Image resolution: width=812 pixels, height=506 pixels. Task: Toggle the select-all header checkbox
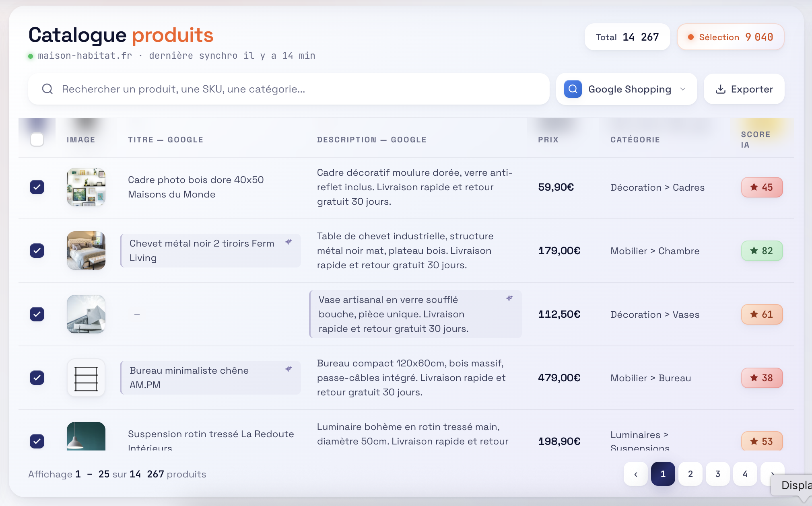[x=37, y=140]
